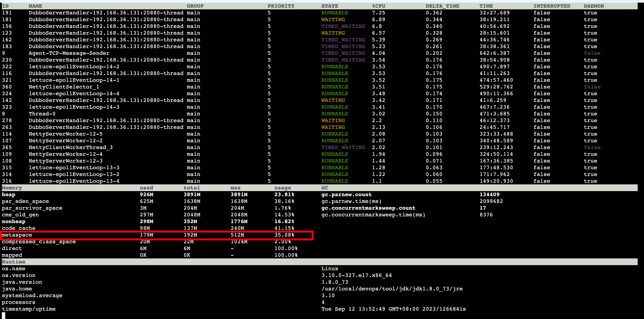644x319 pixels.
Task: Click Thread-0 thread name
Action: pyautogui.click(x=42, y=114)
